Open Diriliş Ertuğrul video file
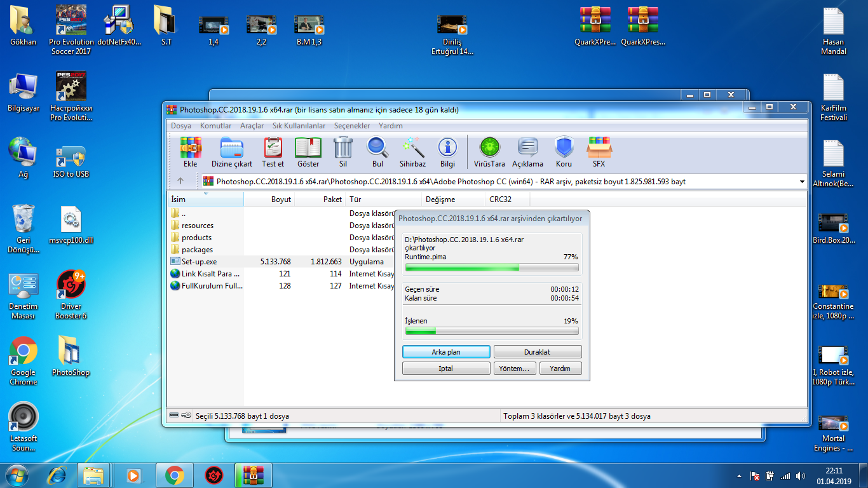The height and width of the screenshot is (488, 868). click(452, 34)
